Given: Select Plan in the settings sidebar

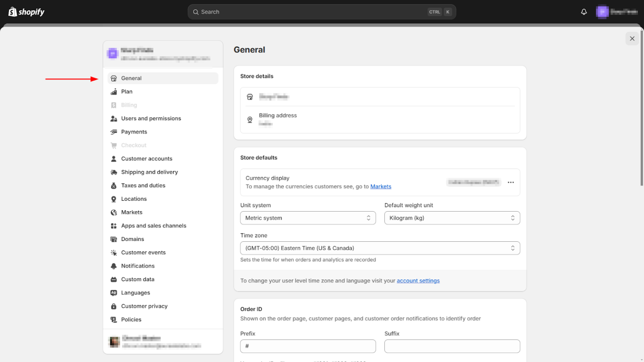Looking at the screenshot, I should pyautogui.click(x=126, y=91).
